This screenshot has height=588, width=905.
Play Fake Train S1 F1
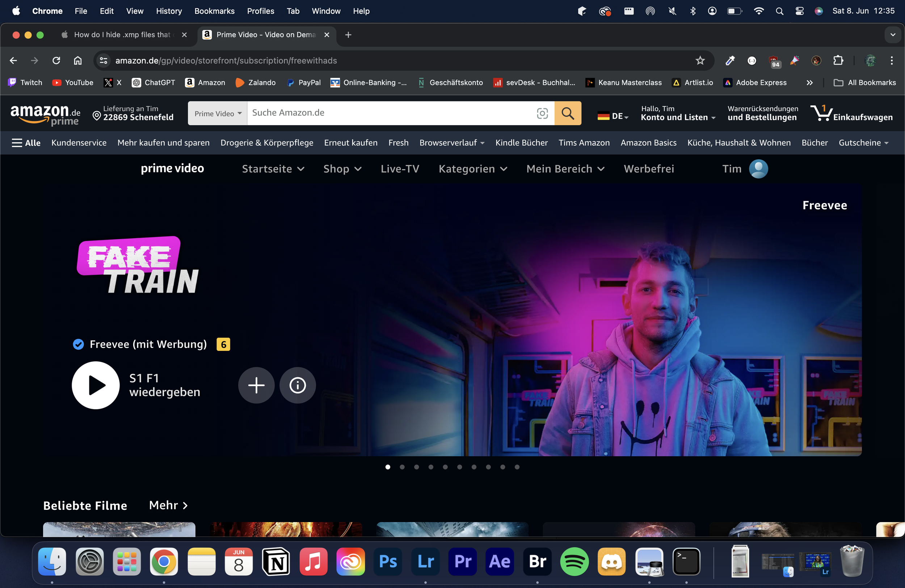coord(96,385)
